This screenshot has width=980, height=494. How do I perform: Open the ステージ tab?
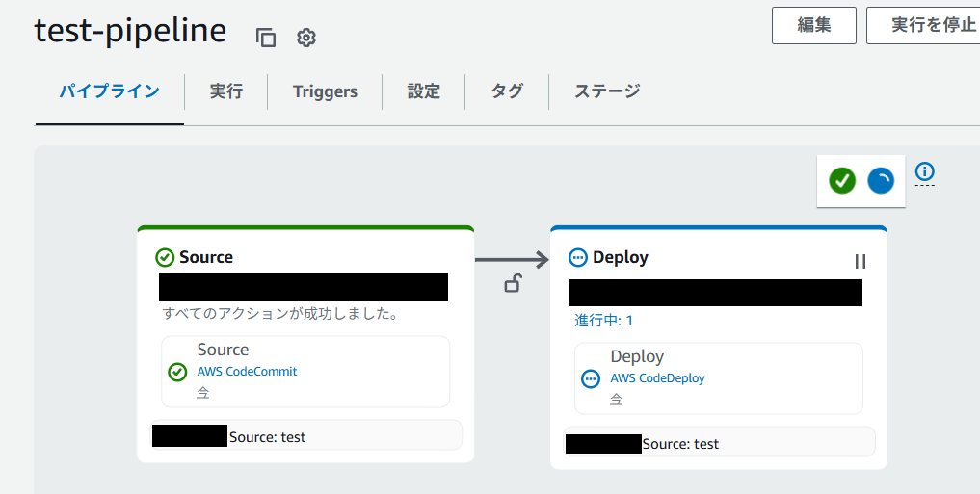[x=607, y=91]
